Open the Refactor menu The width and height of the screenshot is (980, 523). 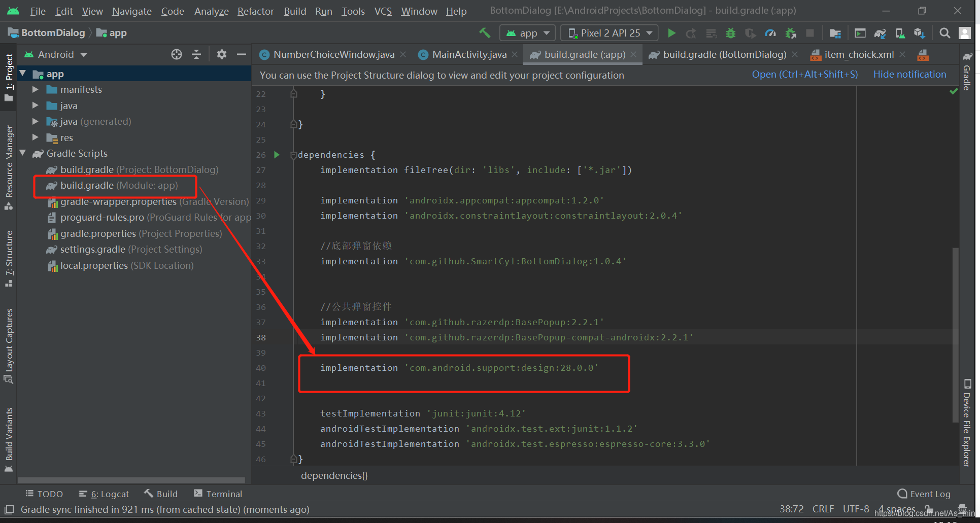(255, 11)
